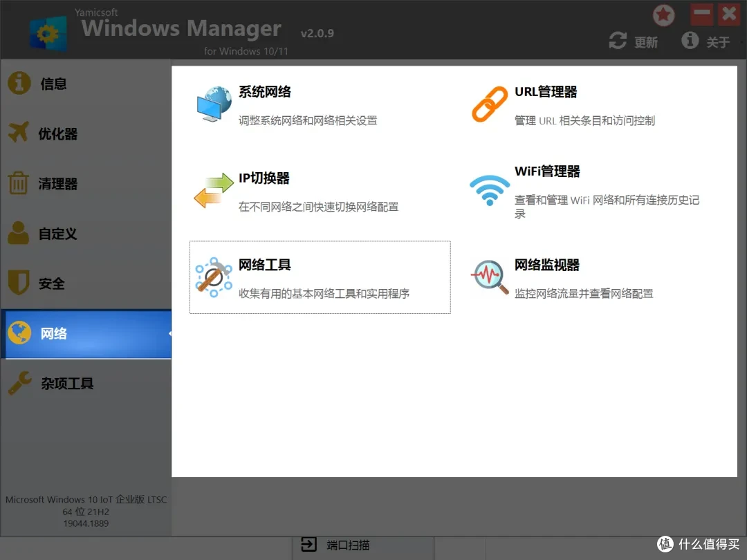
Task: Select the 杂项工具 sidebar tab
Action: point(86,383)
